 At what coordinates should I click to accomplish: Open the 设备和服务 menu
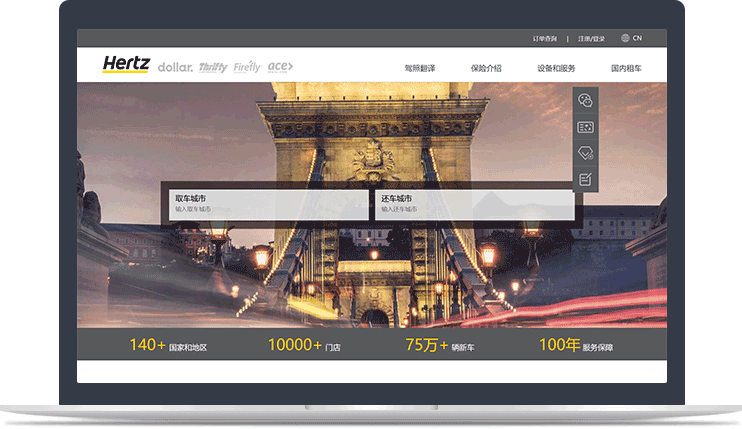click(556, 68)
